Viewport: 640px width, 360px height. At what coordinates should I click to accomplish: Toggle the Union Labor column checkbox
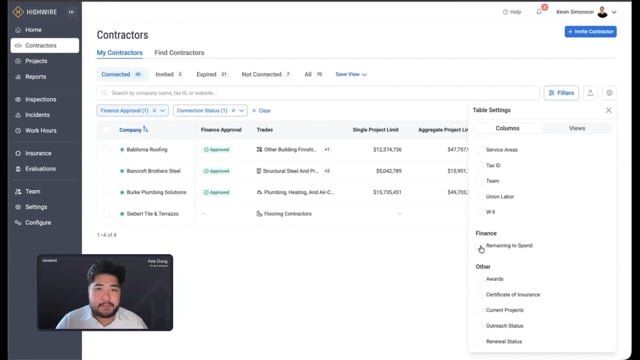(x=480, y=196)
